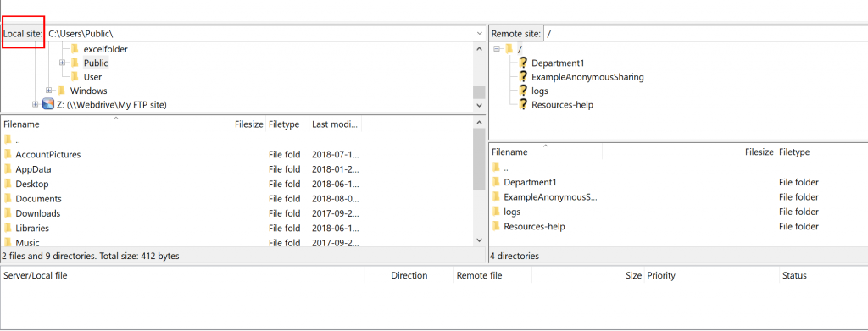Select excelfolder in the local tree
Image resolution: width=868 pixels, height=331 pixels.
106,49
